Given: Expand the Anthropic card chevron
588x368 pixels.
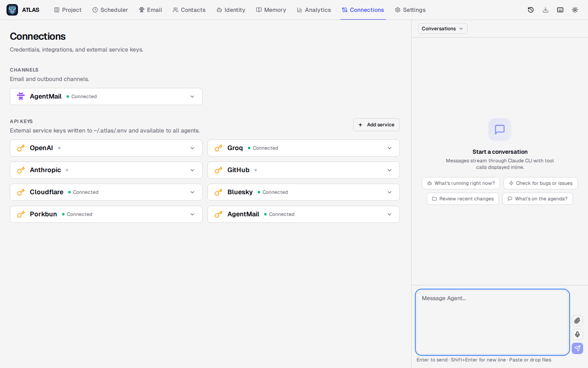Looking at the screenshot, I should point(192,170).
